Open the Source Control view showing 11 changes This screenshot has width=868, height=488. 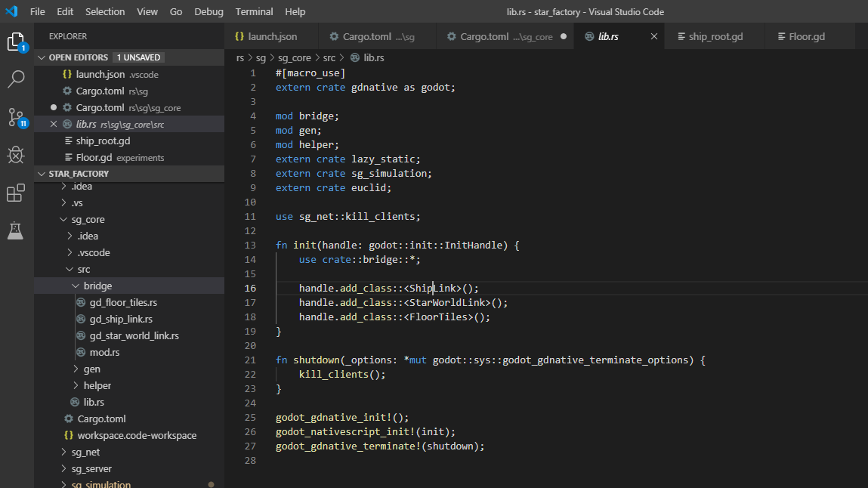[17, 117]
